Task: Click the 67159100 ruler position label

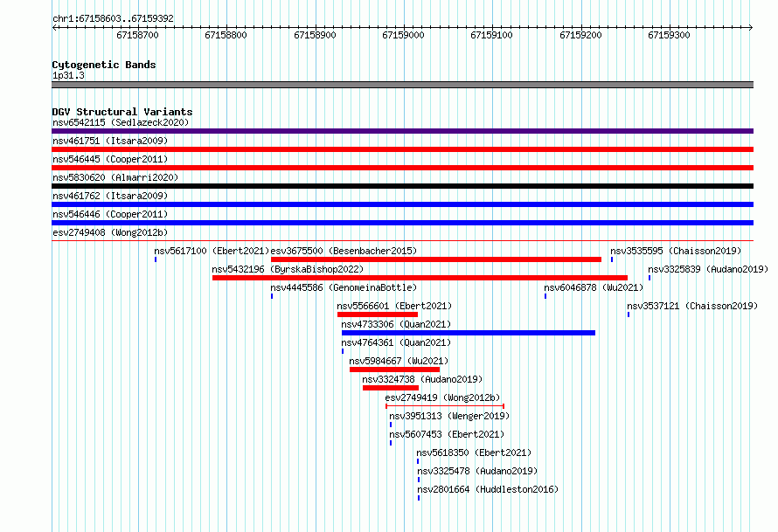Action: click(491, 35)
